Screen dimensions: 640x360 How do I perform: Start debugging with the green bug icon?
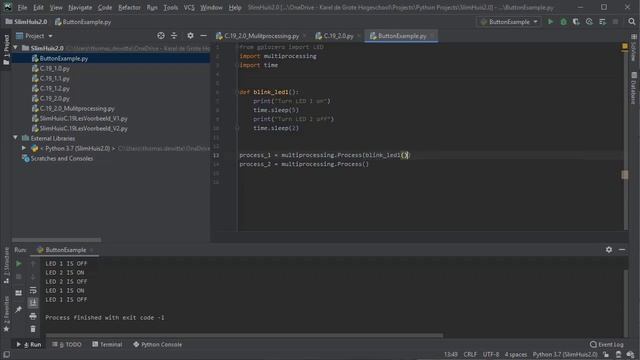tap(563, 22)
